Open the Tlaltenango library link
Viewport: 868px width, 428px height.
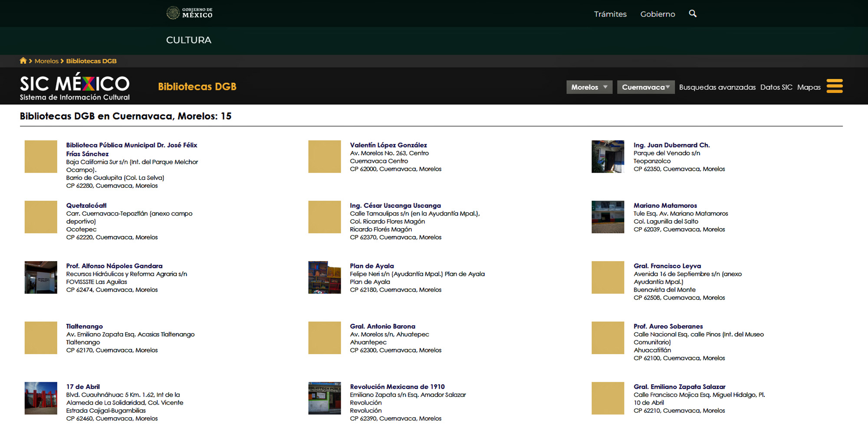[85, 326]
